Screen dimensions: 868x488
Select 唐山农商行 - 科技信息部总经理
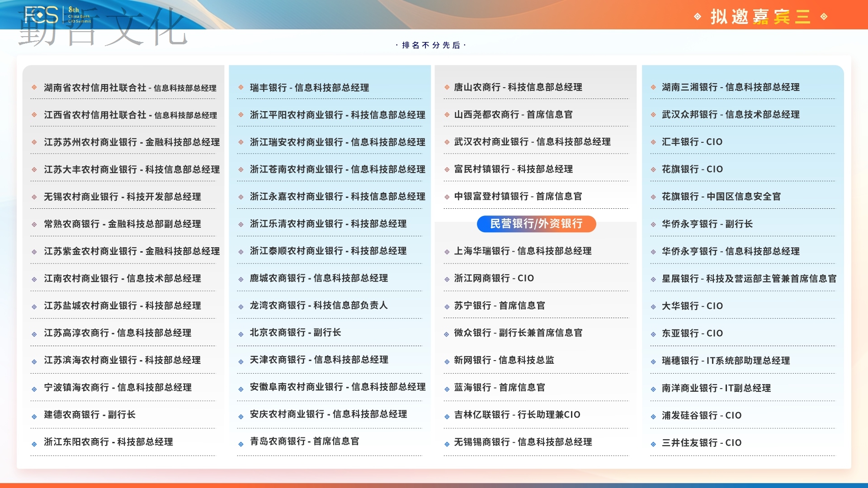click(518, 87)
